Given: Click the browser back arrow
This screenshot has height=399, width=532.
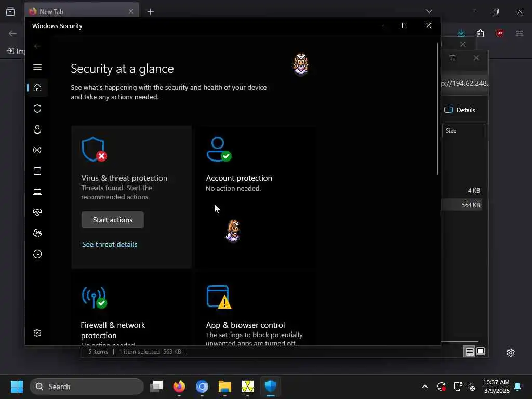Looking at the screenshot, I should tap(12, 33).
